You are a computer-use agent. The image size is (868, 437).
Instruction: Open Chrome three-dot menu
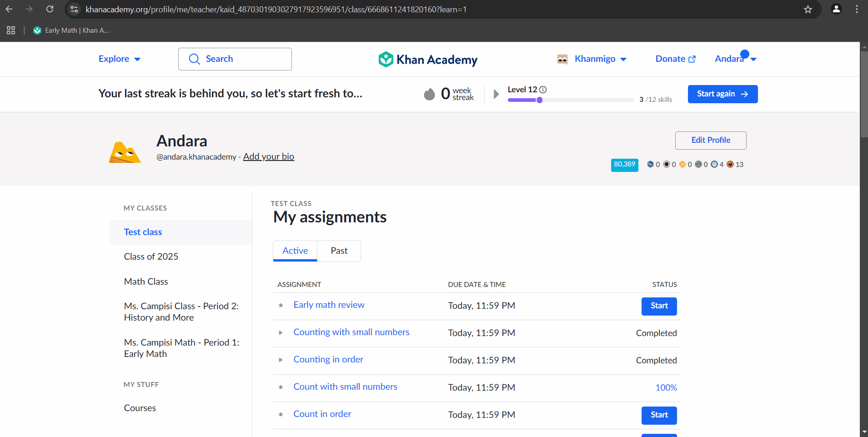[857, 9]
